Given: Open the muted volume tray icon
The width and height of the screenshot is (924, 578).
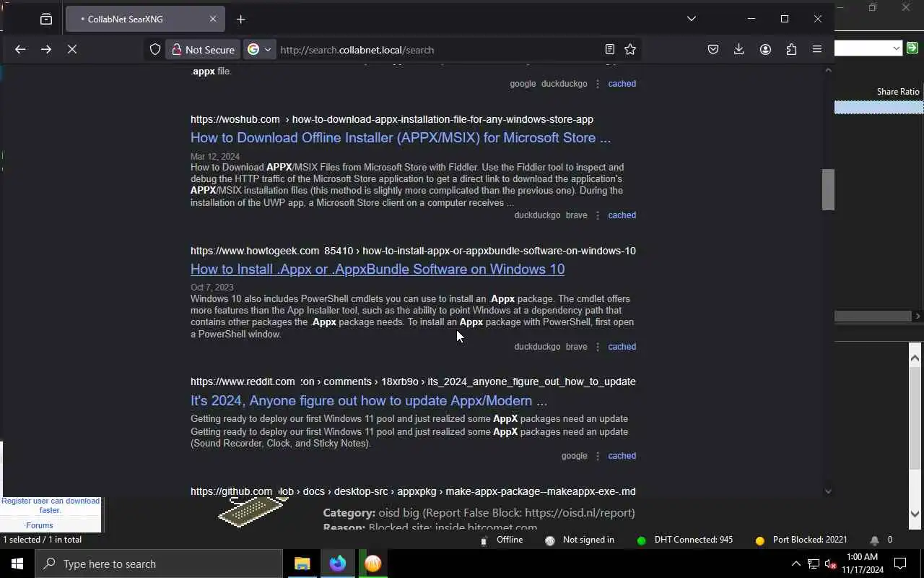Looking at the screenshot, I should click(x=830, y=564).
